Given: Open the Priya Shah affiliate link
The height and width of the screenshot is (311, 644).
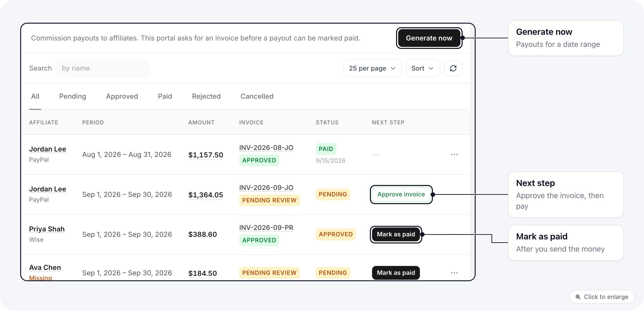Looking at the screenshot, I should pos(47,229).
